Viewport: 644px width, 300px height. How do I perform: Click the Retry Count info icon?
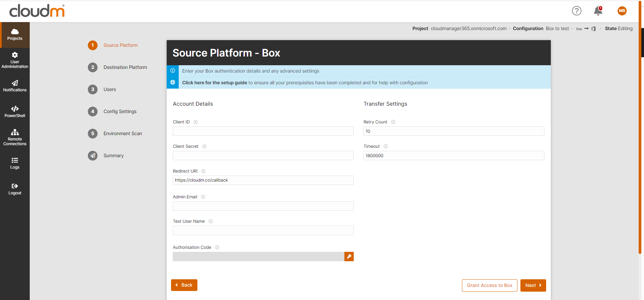pos(393,122)
